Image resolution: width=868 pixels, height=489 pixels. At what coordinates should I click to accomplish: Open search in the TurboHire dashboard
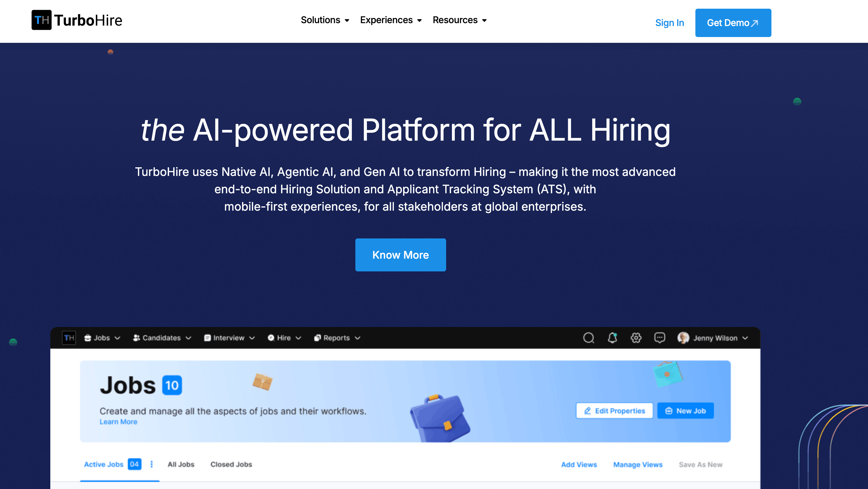(x=588, y=338)
